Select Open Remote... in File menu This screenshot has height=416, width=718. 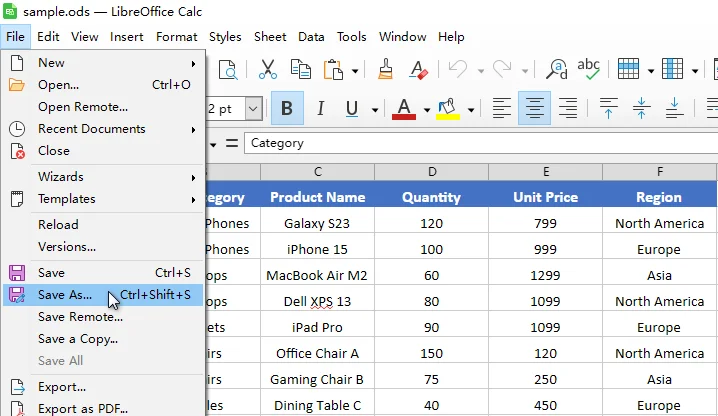(103, 107)
